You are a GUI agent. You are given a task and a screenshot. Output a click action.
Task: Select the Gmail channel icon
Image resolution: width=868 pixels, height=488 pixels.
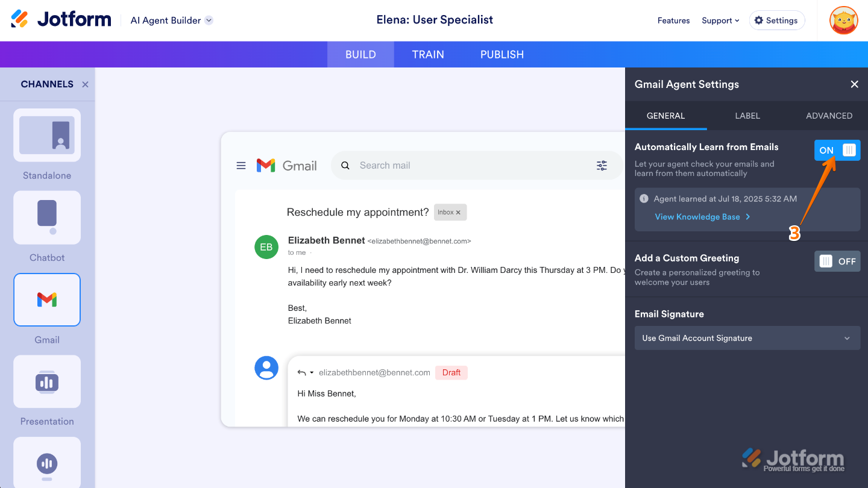coord(47,299)
